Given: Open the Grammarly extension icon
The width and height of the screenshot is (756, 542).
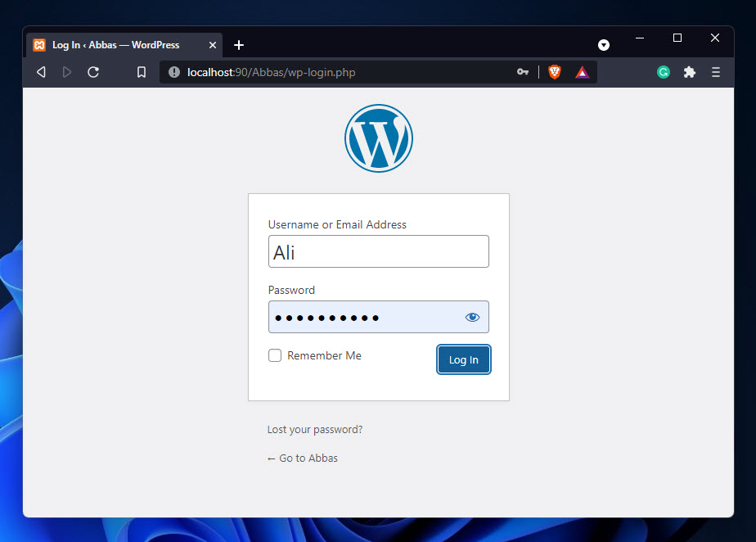Looking at the screenshot, I should (664, 72).
